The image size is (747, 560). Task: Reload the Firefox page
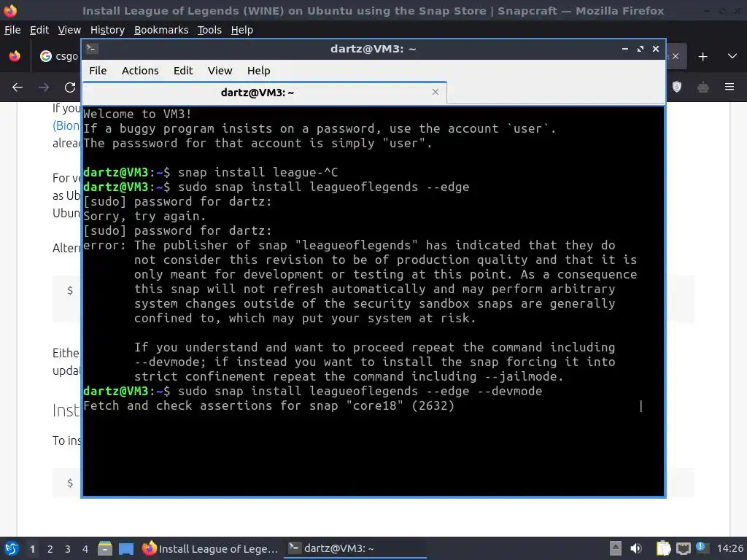click(70, 87)
